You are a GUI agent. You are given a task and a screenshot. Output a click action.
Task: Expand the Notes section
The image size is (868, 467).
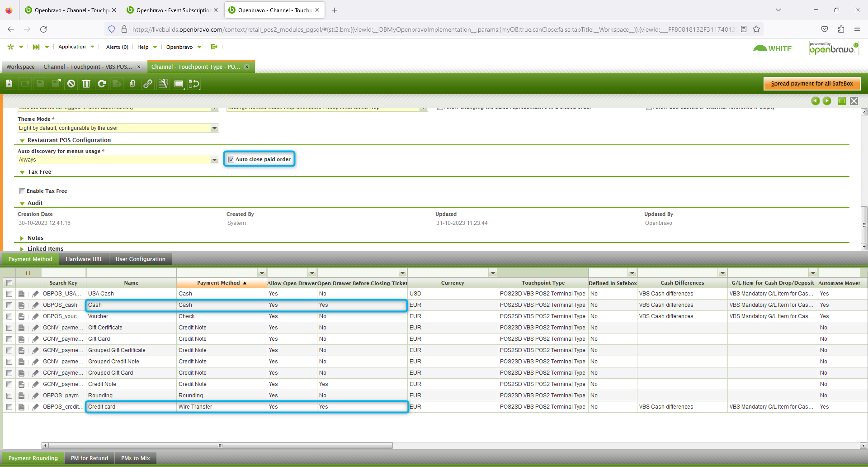point(35,238)
